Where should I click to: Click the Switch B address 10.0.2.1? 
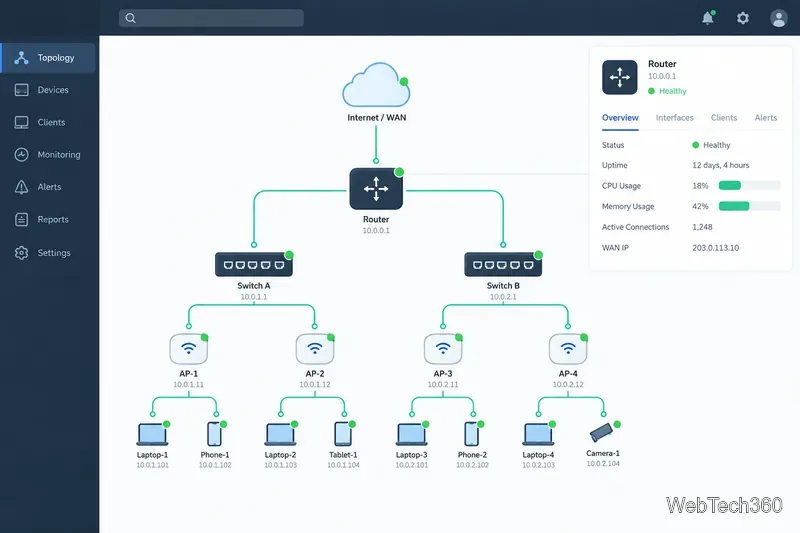click(x=503, y=297)
